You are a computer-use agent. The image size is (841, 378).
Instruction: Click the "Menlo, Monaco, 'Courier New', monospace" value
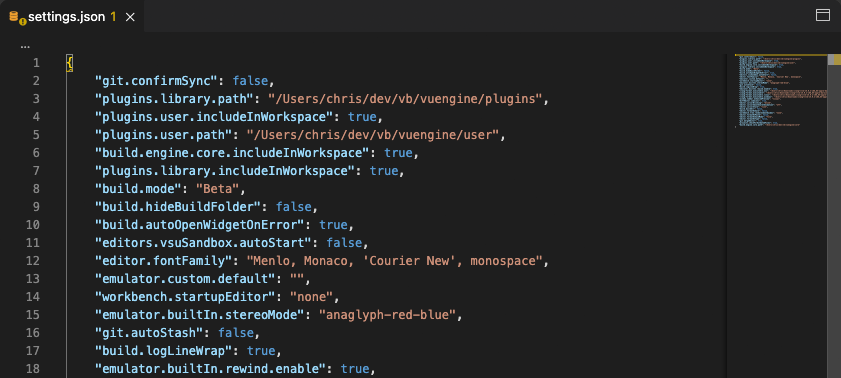(x=394, y=261)
